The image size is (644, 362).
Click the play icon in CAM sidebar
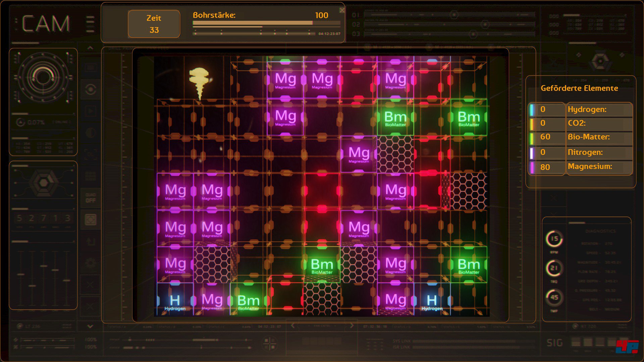tap(90, 111)
